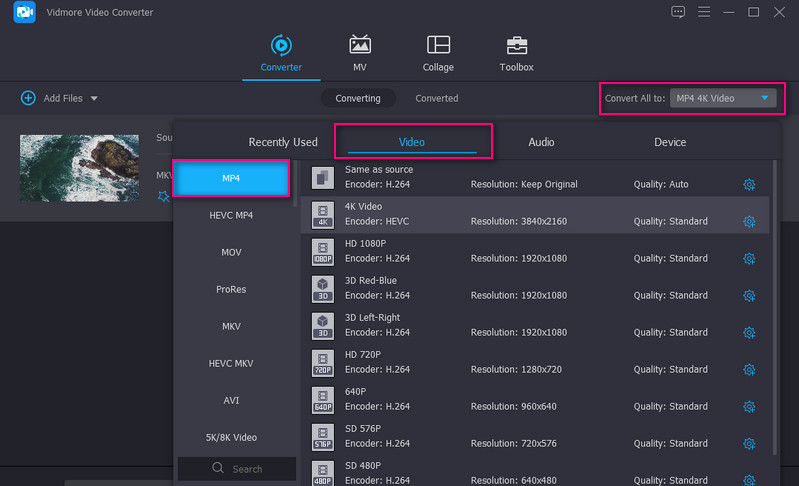Select the Device format tab
This screenshot has height=486, width=799.
[x=670, y=142]
